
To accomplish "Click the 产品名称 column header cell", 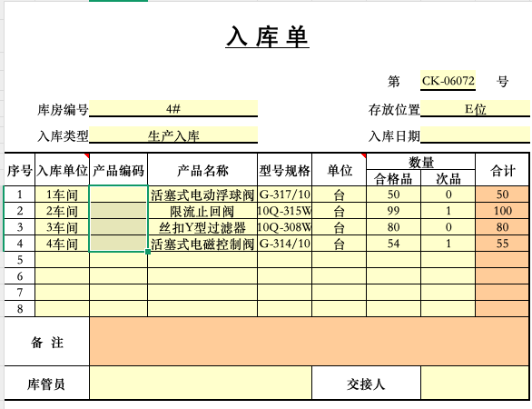I will click(x=202, y=170).
